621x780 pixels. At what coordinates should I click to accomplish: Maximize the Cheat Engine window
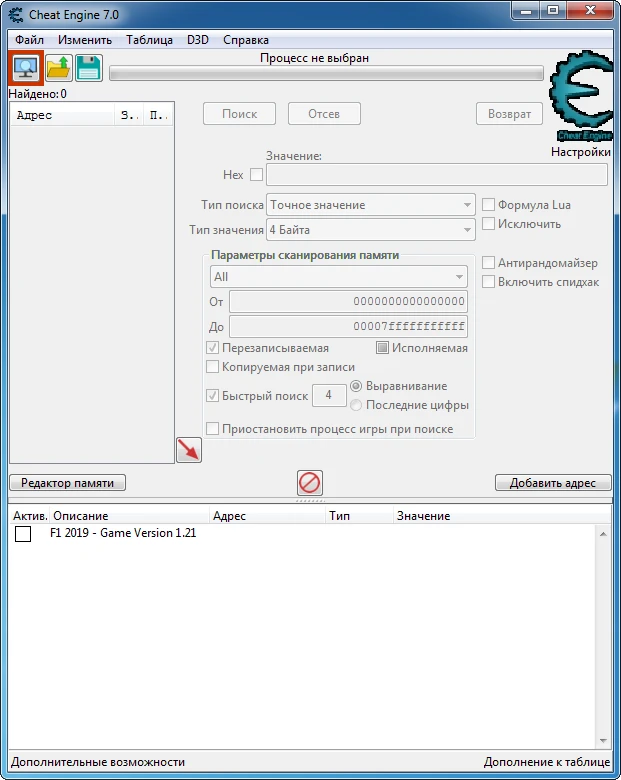pos(553,10)
